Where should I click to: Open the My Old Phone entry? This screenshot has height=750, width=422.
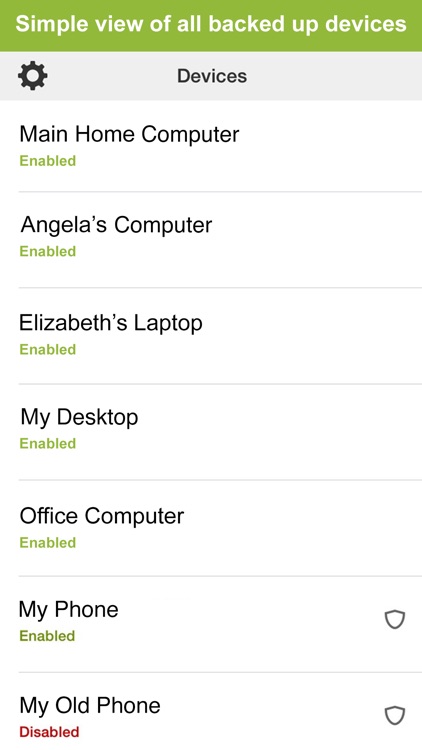click(211, 711)
